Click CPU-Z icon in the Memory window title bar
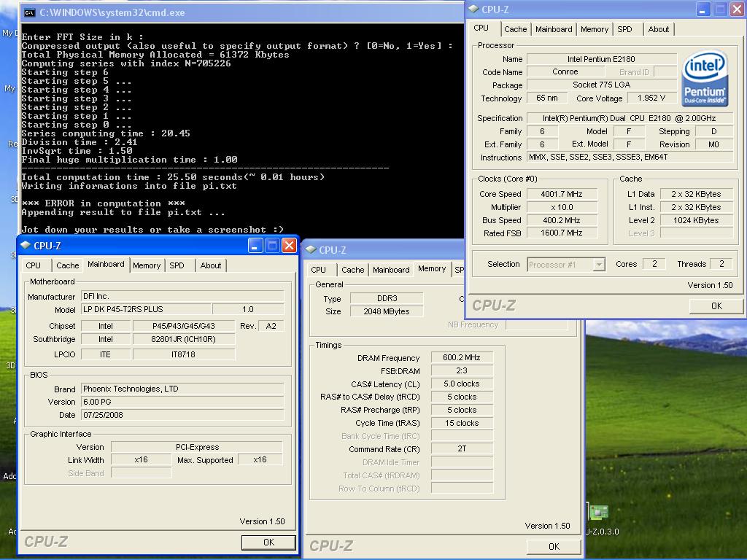 311,249
